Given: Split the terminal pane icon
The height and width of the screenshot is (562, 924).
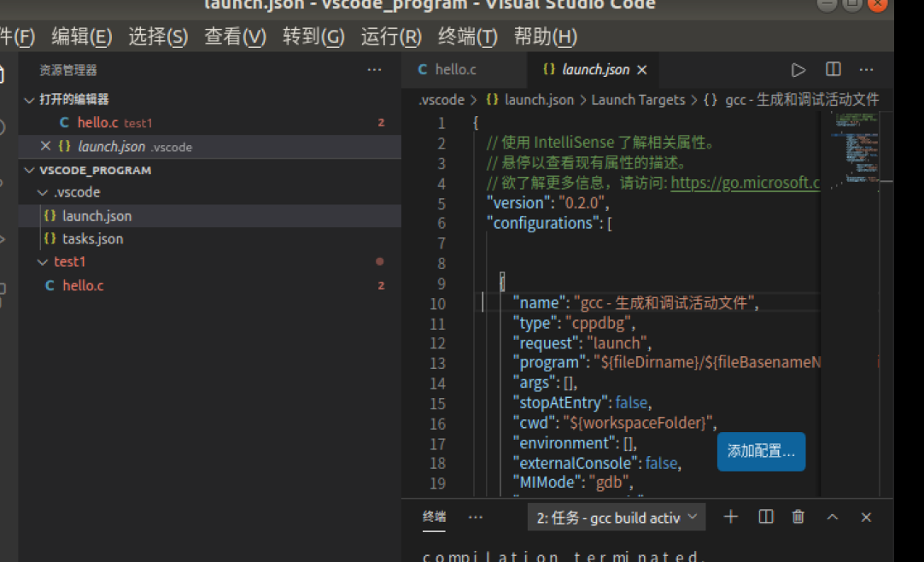Looking at the screenshot, I should (765, 517).
